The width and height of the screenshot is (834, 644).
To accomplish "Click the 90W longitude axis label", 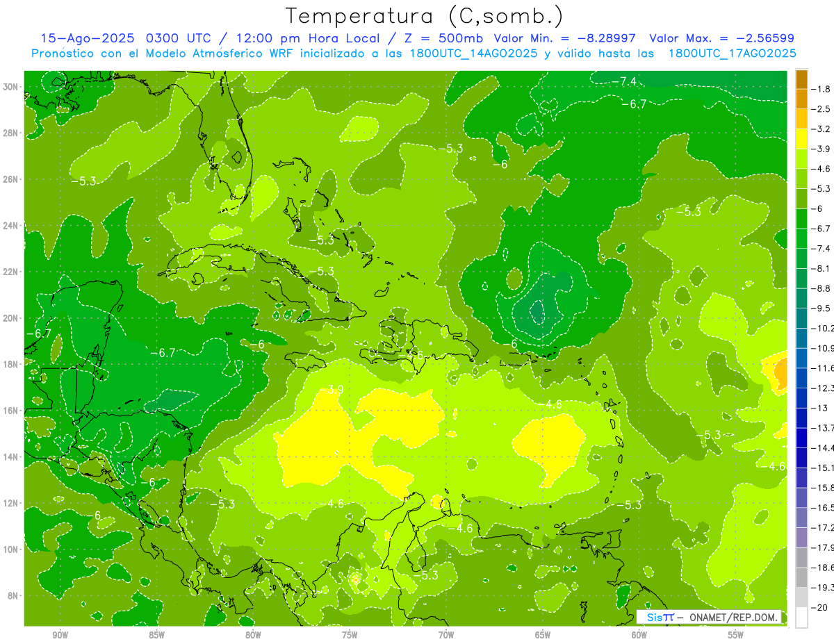I will [x=60, y=636].
